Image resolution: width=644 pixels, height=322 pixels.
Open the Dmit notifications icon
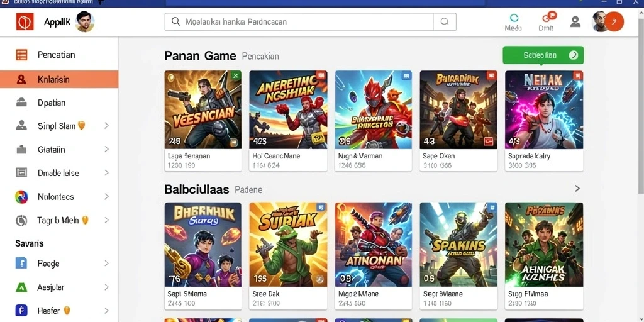547,23
